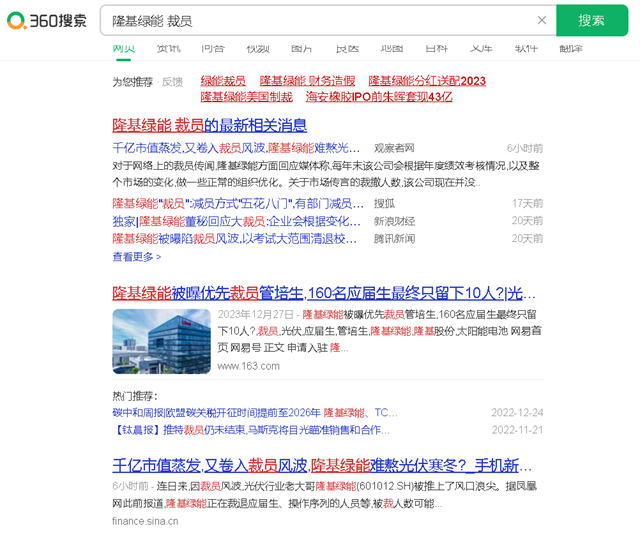The image size is (640, 540).
Task: Clear the search box with the X icon
Action: point(542,20)
